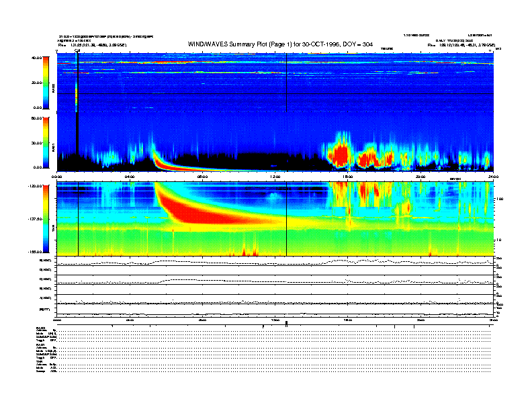Viewport: 532px width, 411px height.
Task: Click the 04:00 label below RAD1 panel
Action: [130, 177]
